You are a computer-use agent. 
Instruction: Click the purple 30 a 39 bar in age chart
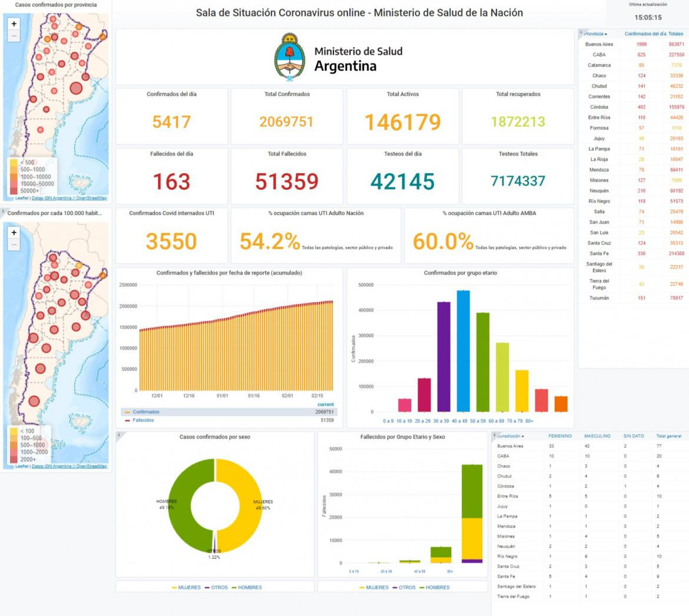click(444, 357)
